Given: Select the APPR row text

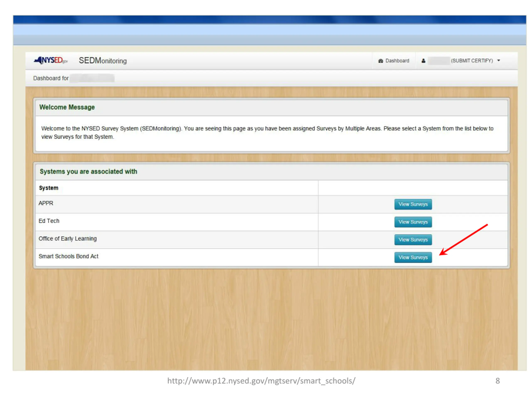Looking at the screenshot, I should click(46, 203).
